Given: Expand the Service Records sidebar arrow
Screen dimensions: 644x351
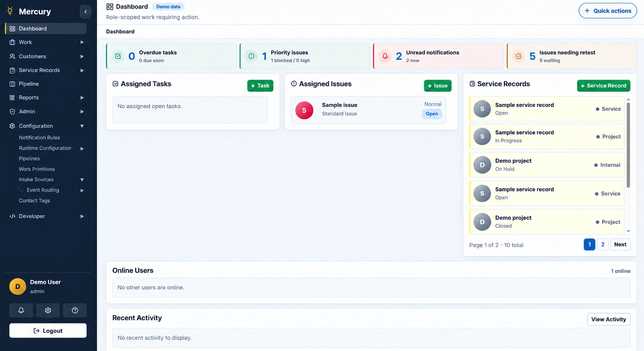Looking at the screenshot, I should [x=82, y=71].
